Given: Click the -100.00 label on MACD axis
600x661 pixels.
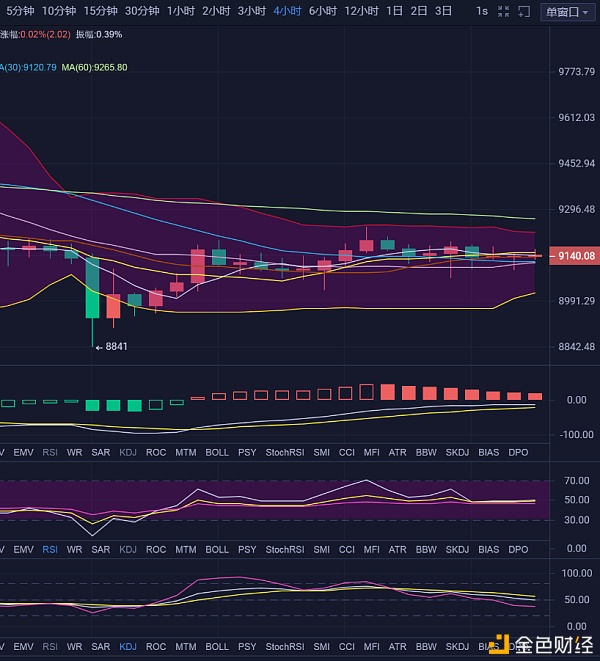Looking at the screenshot, I should tap(576, 435).
